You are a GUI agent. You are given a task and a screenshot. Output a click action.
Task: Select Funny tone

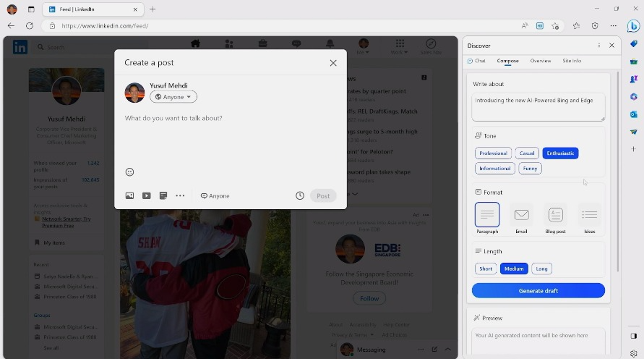click(x=531, y=168)
